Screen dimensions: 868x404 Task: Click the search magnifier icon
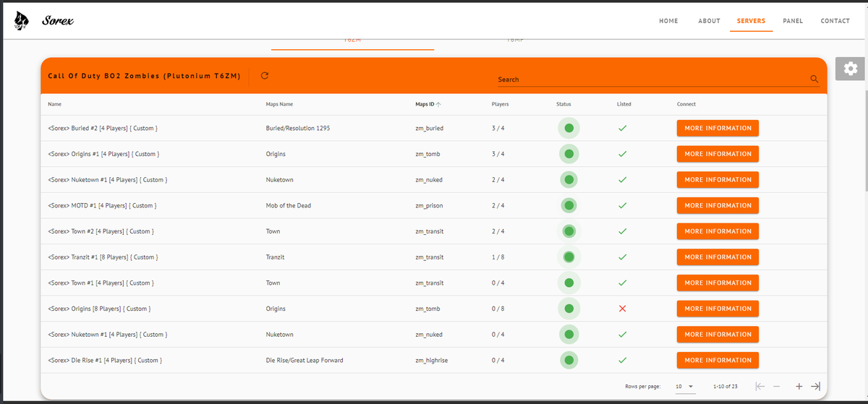point(814,79)
